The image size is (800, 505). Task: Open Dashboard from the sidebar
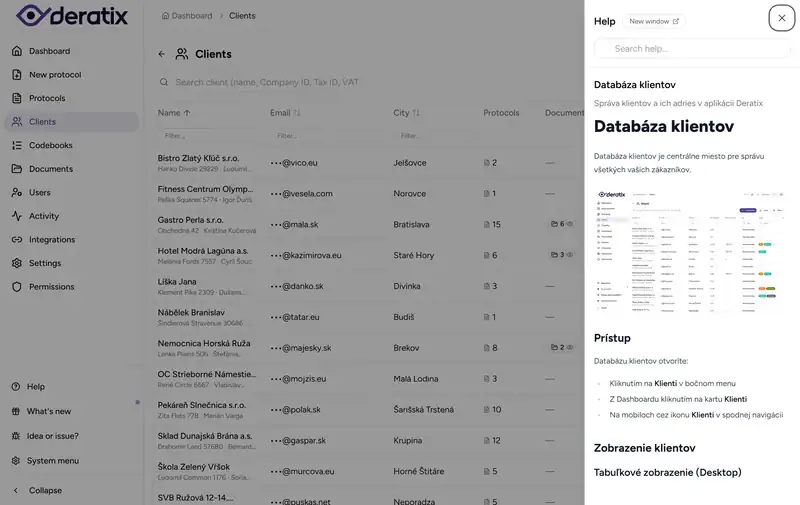pos(49,51)
